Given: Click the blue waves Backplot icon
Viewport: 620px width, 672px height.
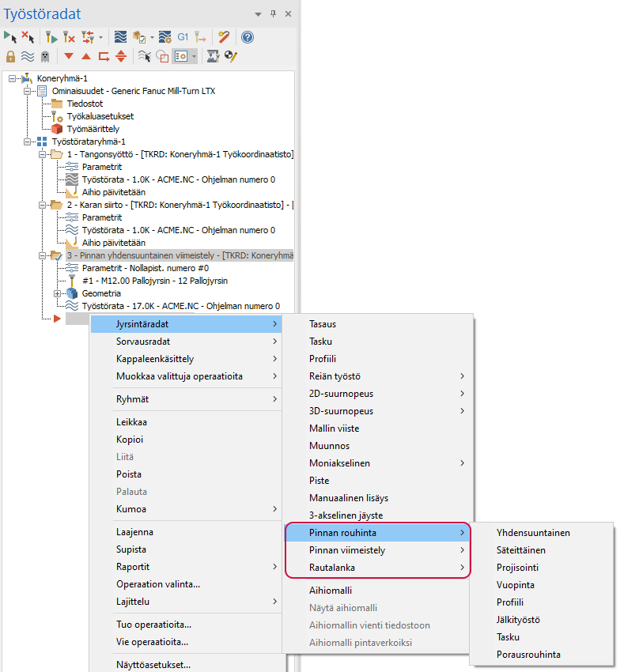Looking at the screenshot, I should (120, 37).
